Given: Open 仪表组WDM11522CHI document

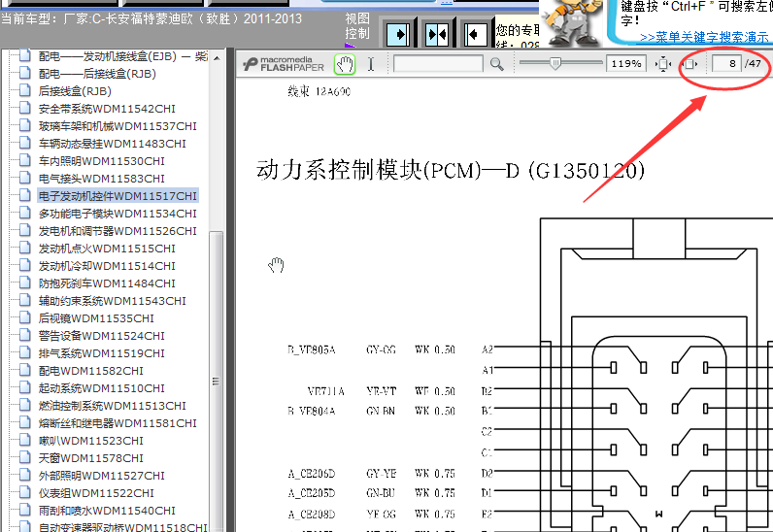Looking at the screenshot, I should pos(96,493).
